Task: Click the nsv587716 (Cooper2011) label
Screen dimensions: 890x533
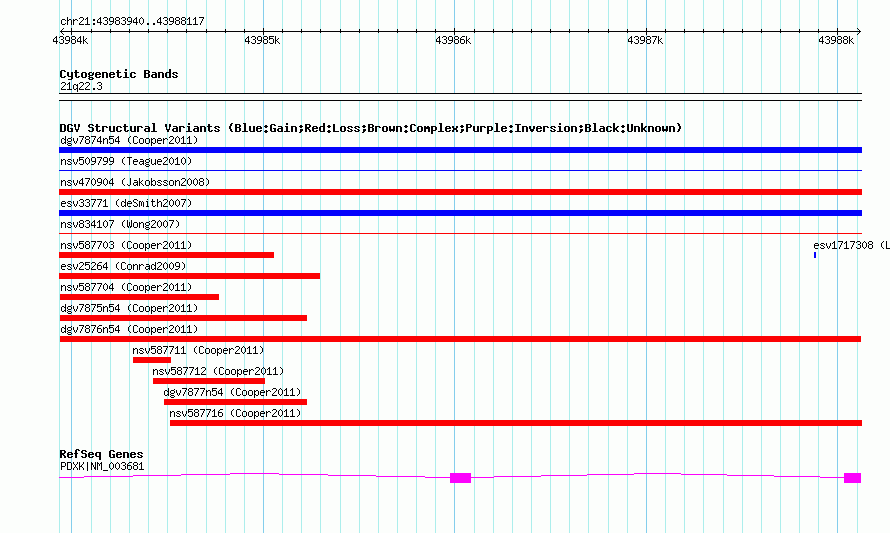Action: [x=235, y=413]
